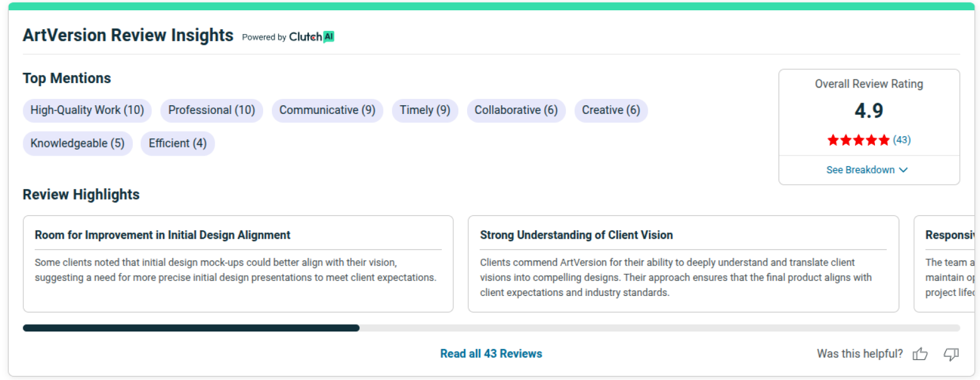
Task: Click the Overall Review Rating label
Action: [x=869, y=84]
